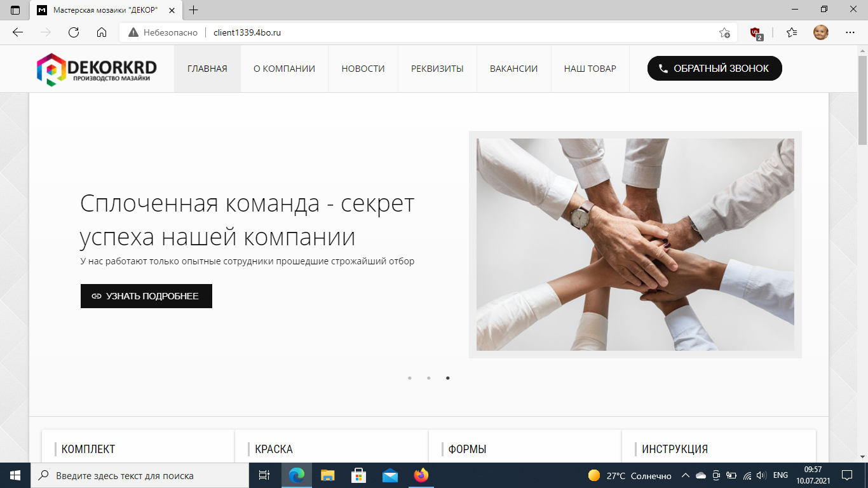Refresh the page with the reload icon

[74, 32]
